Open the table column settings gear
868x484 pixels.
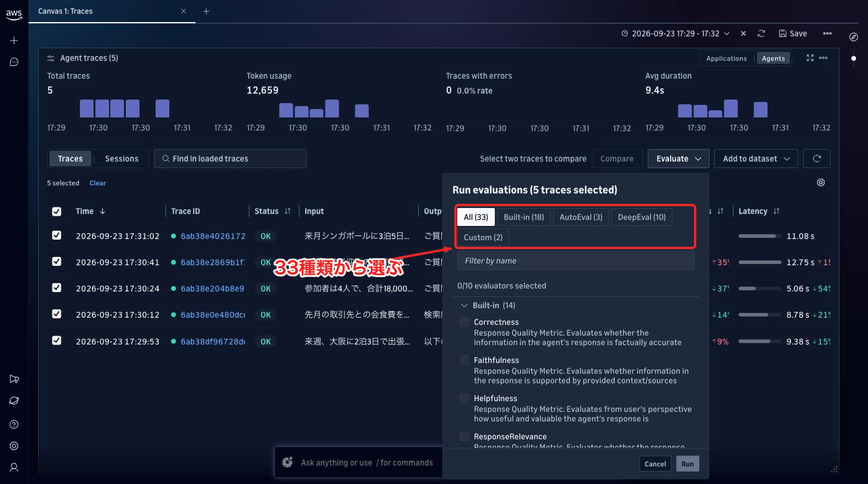[821, 182]
